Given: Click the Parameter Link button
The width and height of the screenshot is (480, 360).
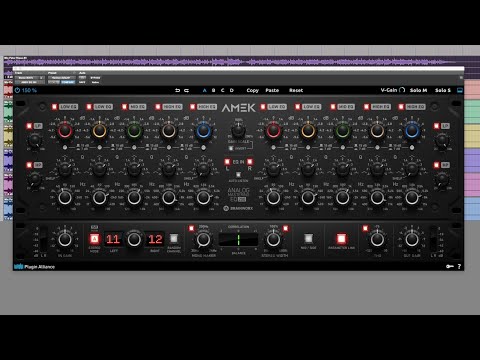Looking at the screenshot, I should [x=341, y=239].
